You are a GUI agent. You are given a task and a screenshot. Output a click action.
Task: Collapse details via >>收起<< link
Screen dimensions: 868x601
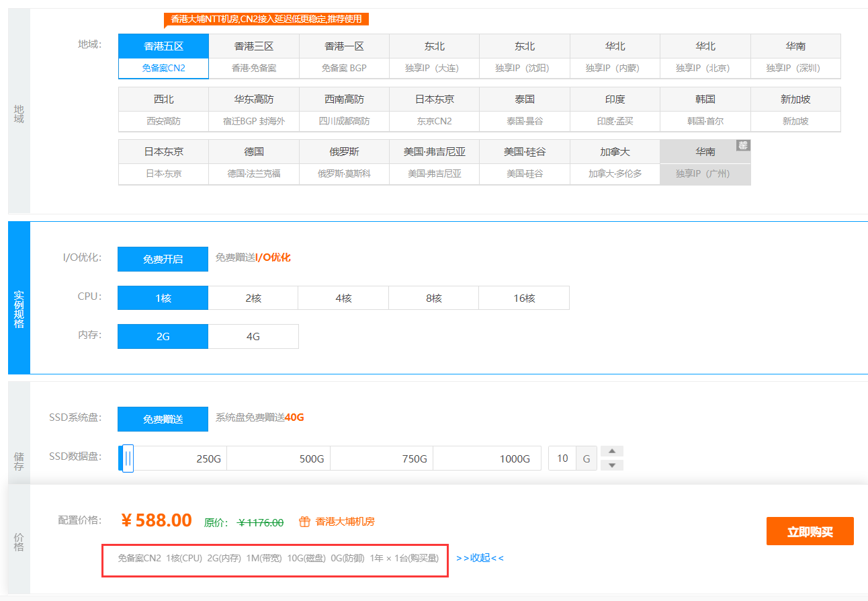point(480,558)
